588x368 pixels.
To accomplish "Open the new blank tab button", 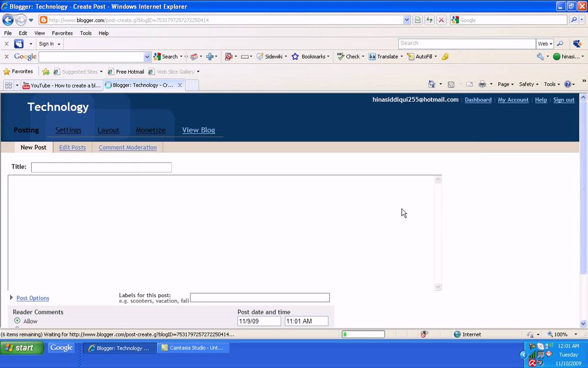I will pyautogui.click(x=192, y=85).
